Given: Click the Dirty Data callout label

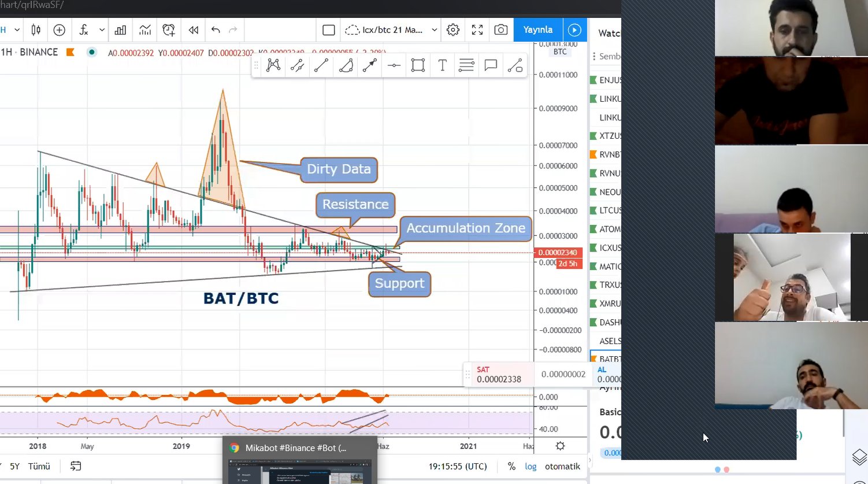Looking at the screenshot, I should tap(339, 169).
